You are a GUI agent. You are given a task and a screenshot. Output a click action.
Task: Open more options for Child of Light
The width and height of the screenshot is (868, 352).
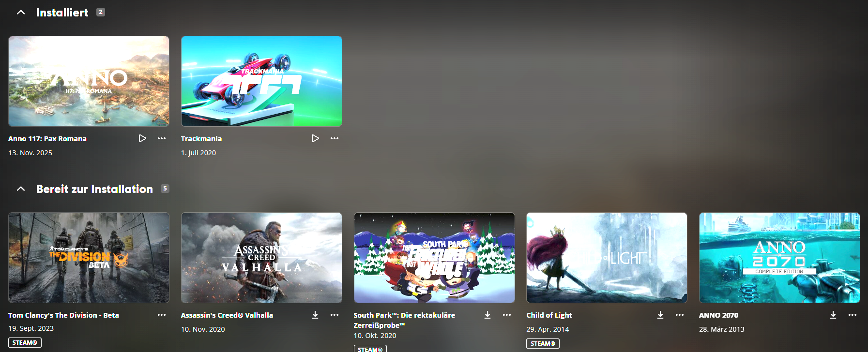[680, 315]
